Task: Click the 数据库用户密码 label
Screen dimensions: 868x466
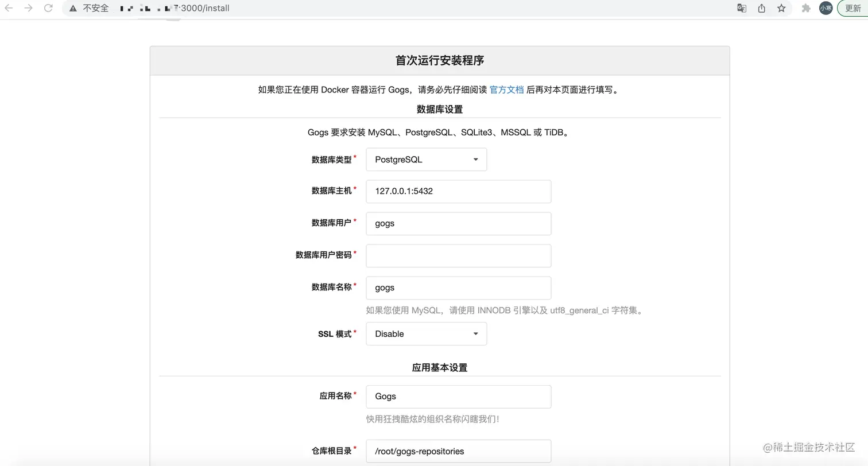Action: click(323, 255)
